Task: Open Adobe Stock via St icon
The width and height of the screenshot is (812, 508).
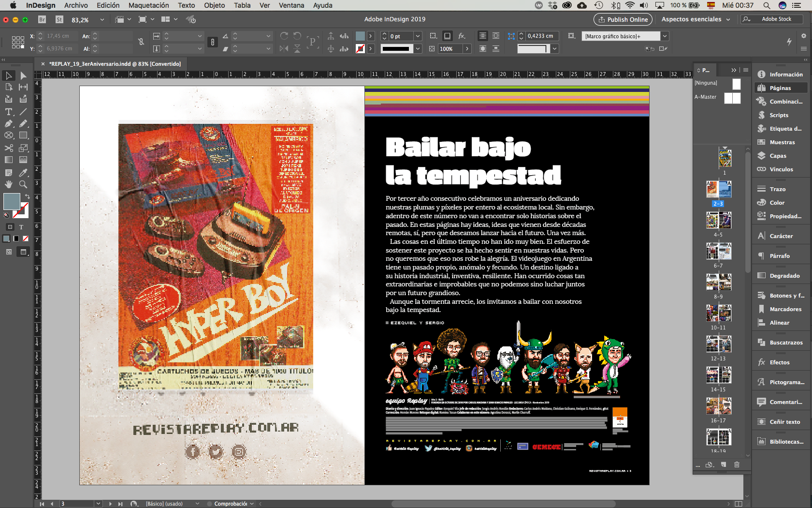Action: [59, 19]
